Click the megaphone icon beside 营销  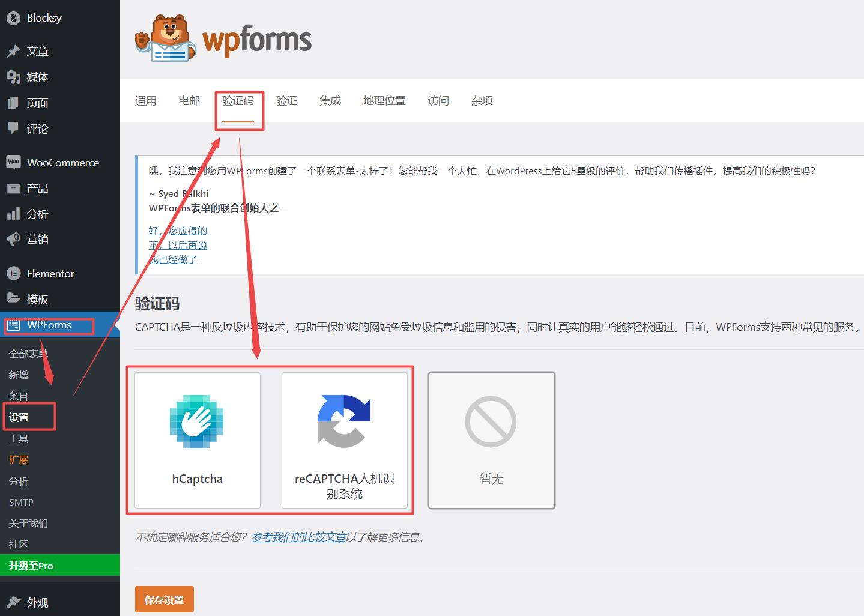click(13, 240)
